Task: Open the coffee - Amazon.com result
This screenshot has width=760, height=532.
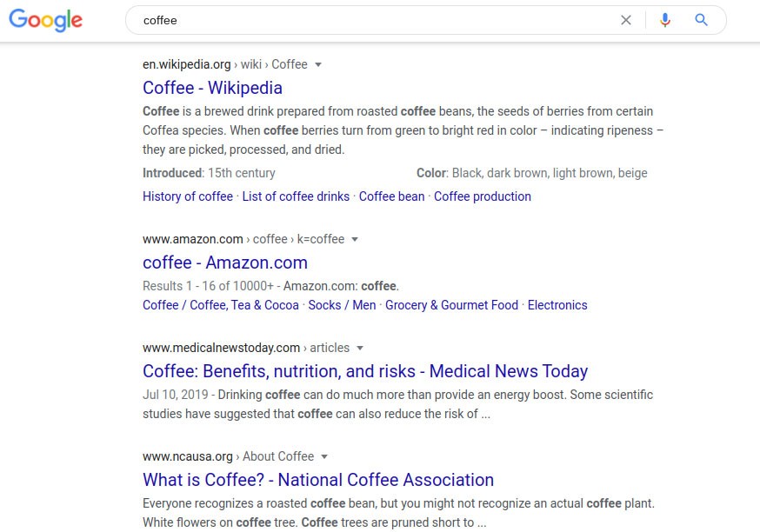Action: [225, 263]
